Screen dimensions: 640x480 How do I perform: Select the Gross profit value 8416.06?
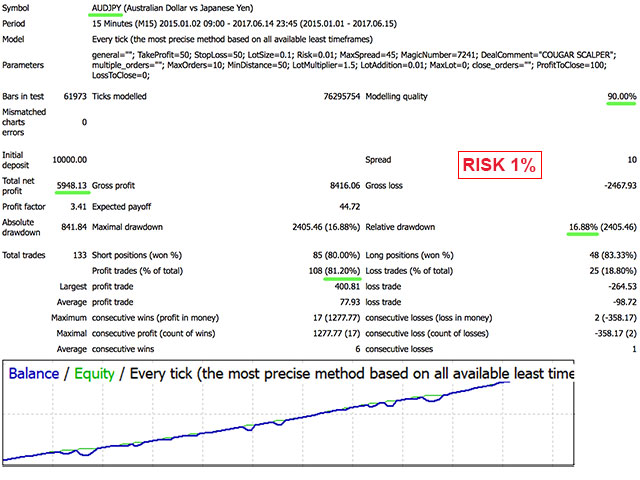point(345,186)
